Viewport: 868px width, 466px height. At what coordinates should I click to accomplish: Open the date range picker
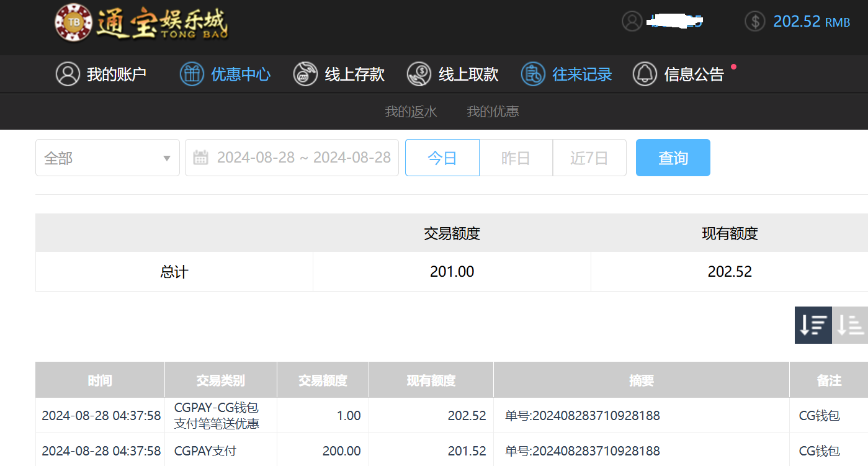(x=303, y=158)
